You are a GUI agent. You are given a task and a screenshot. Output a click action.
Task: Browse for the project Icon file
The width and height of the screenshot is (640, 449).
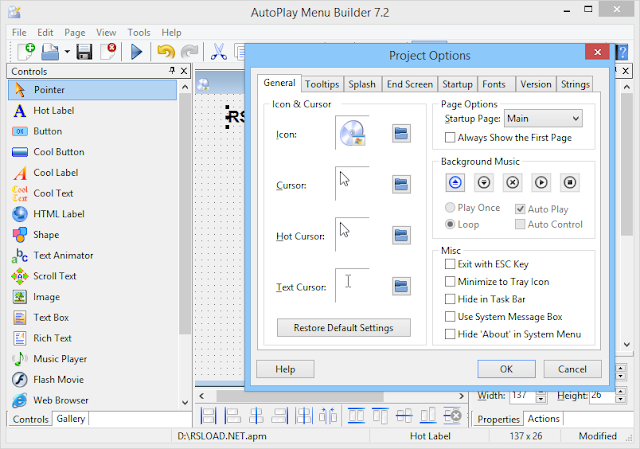(401, 133)
